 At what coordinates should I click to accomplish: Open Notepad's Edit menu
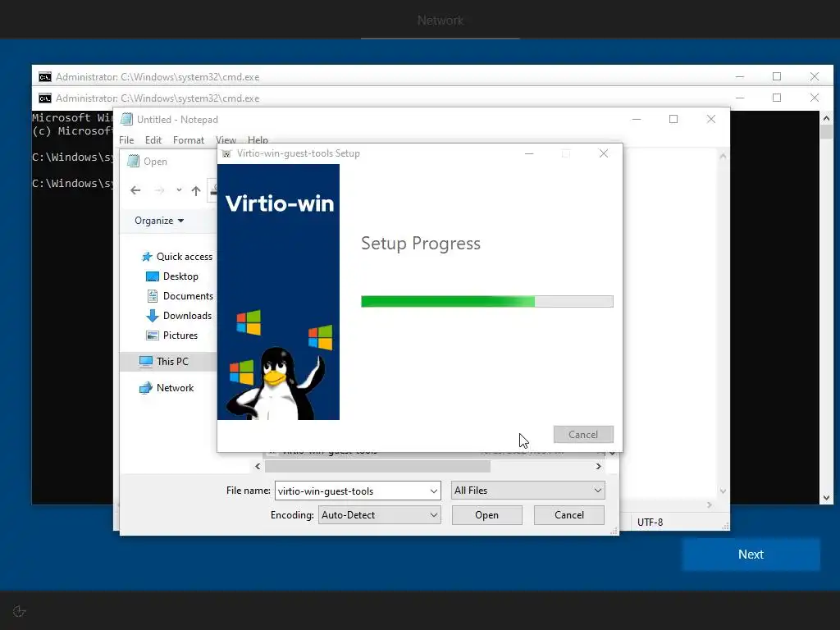click(x=153, y=139)
